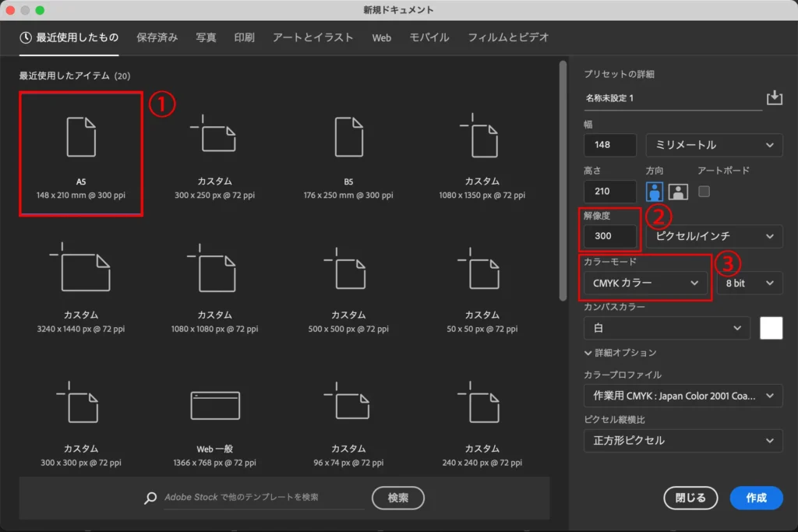Set orientation to landscape
798x532 pixels.
pos(678,192)
